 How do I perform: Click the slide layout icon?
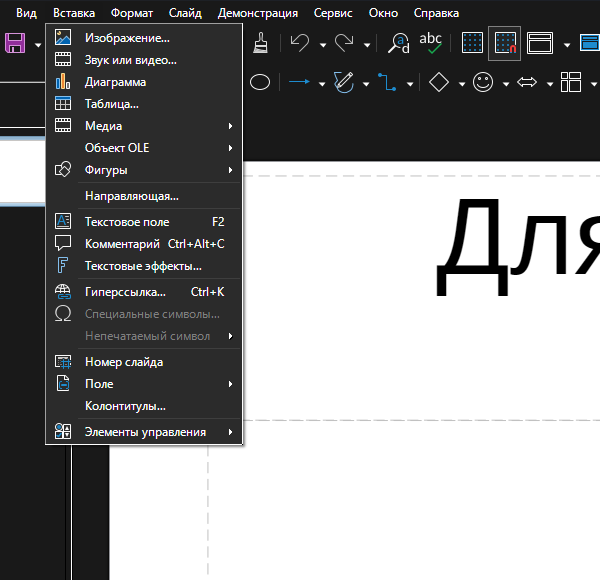point(571,82)
